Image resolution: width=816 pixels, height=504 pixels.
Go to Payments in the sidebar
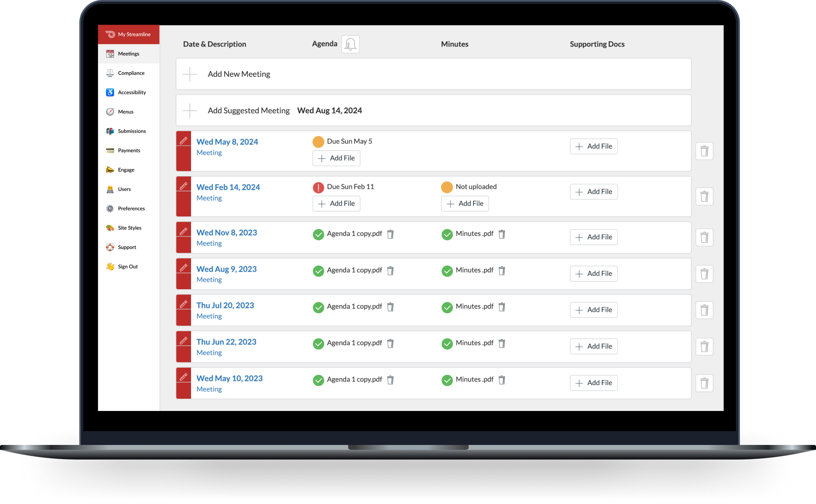click(x=129, y=150)
